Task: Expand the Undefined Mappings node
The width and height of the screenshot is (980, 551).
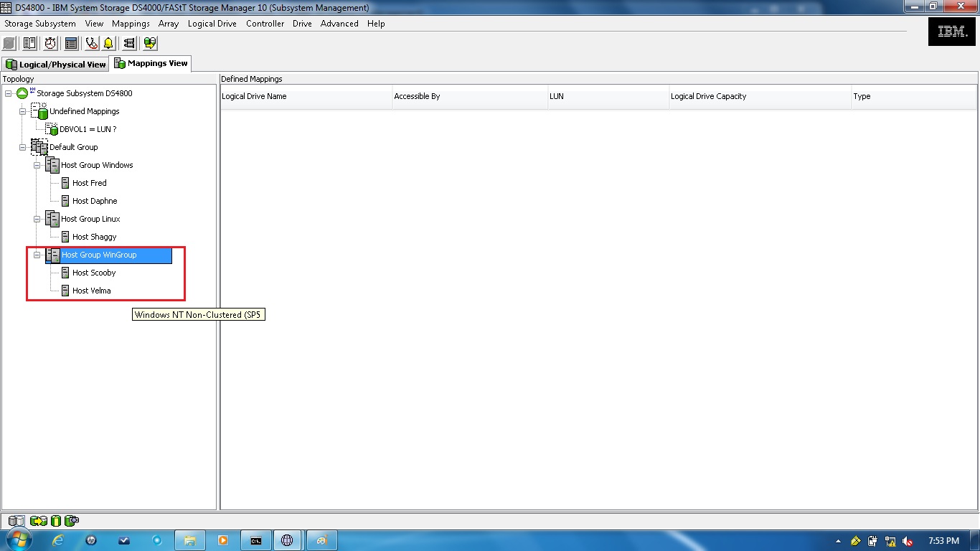Action: (22, 111)
